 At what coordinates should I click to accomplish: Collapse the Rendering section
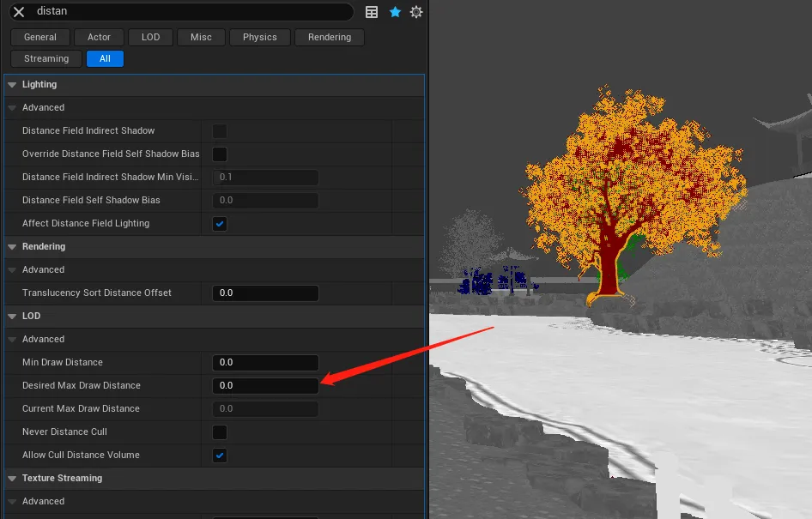pos(12,247)
